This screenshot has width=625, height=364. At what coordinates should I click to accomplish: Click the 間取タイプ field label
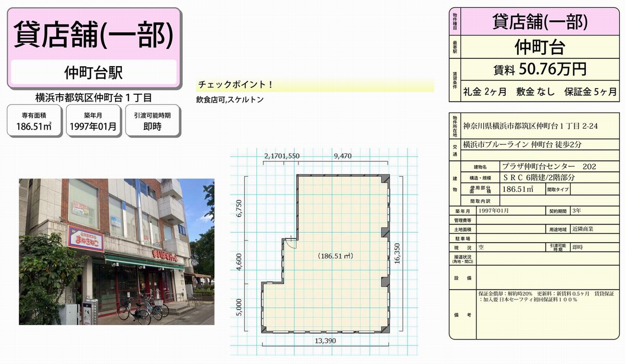click(x=557, y=189)
